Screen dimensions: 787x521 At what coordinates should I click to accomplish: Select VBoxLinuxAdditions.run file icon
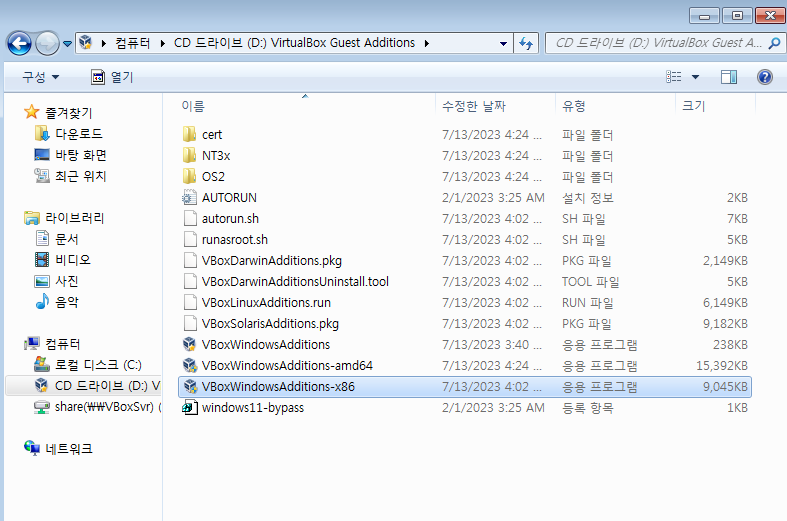coord(190,303)
